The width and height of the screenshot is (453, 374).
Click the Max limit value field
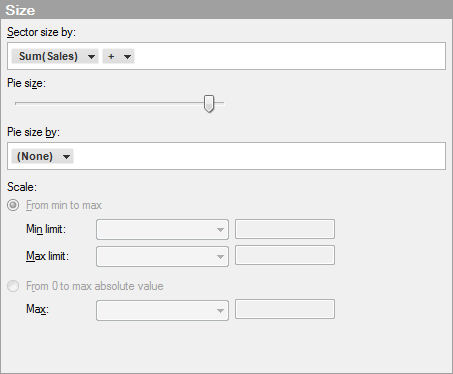[x=285, y=255]
